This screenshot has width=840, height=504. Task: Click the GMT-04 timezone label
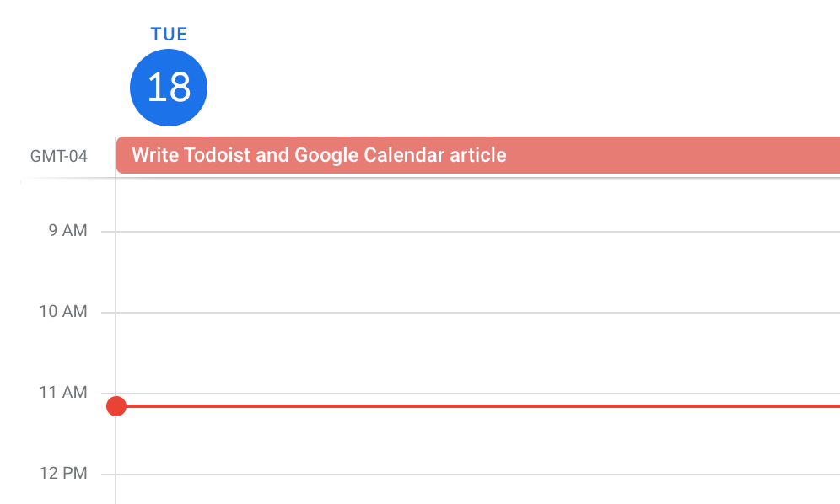coord(59,156)
